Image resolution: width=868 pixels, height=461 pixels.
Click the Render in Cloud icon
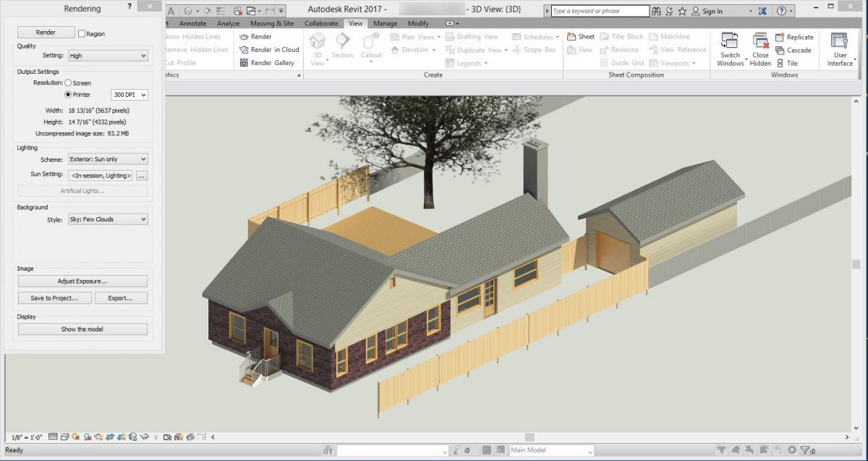coord(244,50)
